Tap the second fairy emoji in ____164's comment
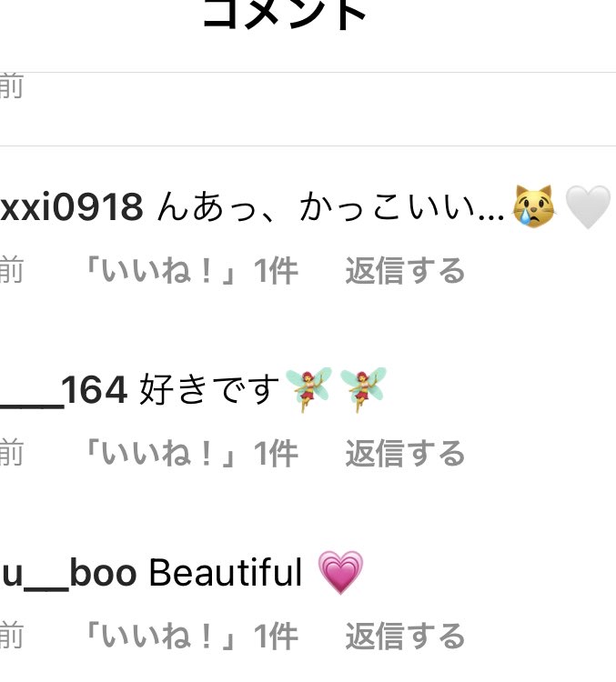 (x=364, y=390)
